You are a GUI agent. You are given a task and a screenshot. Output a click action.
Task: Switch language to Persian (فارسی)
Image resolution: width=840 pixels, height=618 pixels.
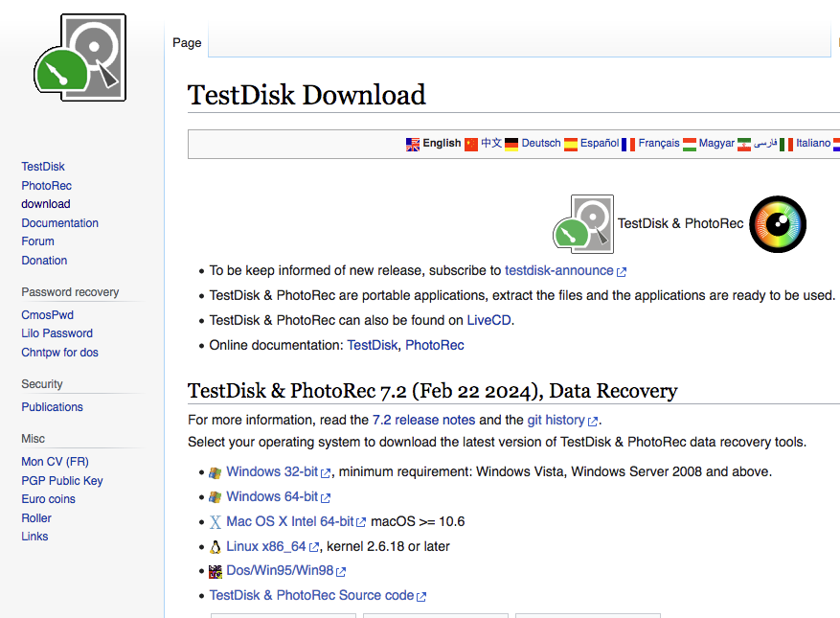[765, 143]
